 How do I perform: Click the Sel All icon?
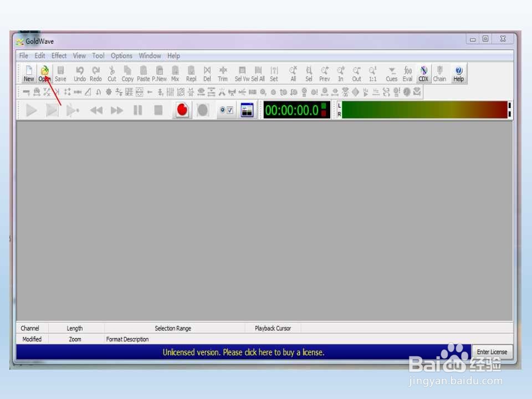pyautogui.click(x=258, y=74)
